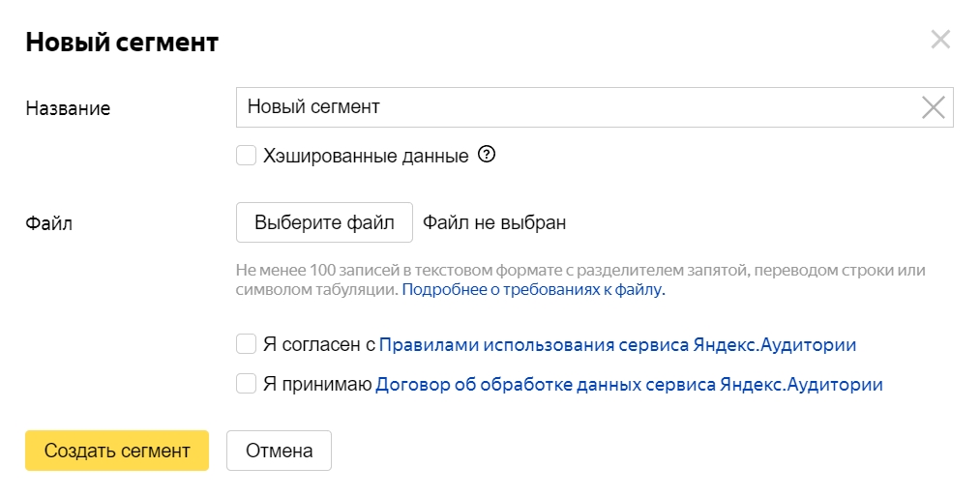Image resolution: width=980 pixels, height=496 pixels.
Task: Click the Отмена button
Action: coord(279,451)
